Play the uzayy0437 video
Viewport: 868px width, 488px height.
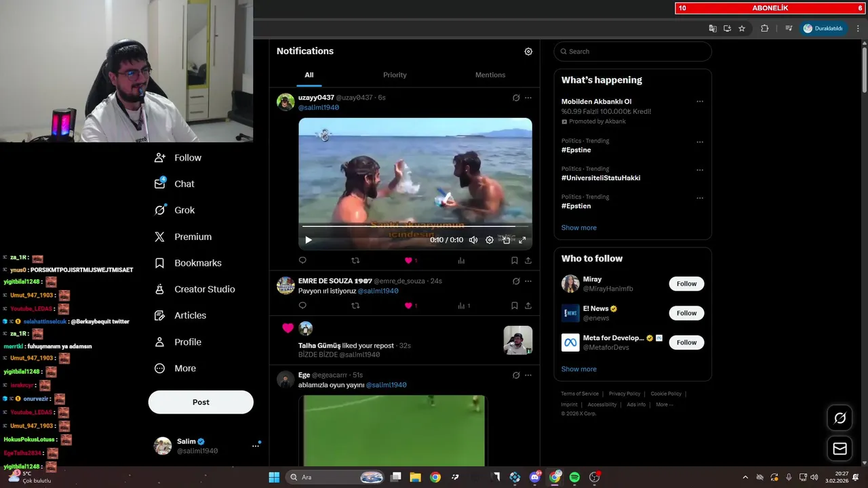(x=309, y=240)
